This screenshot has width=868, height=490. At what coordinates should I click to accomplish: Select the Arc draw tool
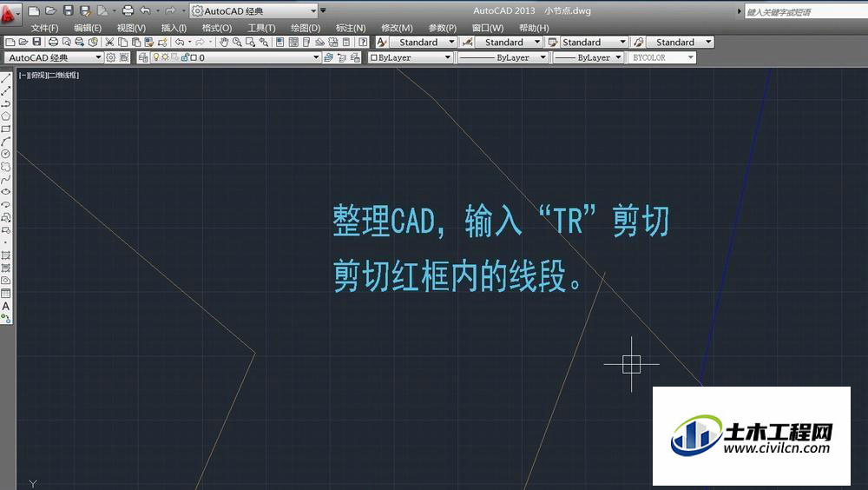5,142
